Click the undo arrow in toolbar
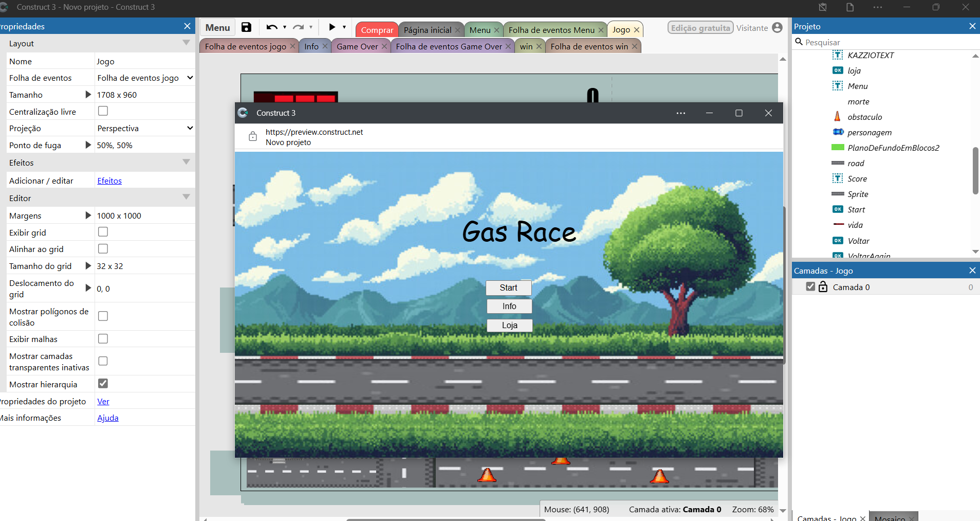The width and height of the screenshot is (980, 521). (x=271, y=28)
